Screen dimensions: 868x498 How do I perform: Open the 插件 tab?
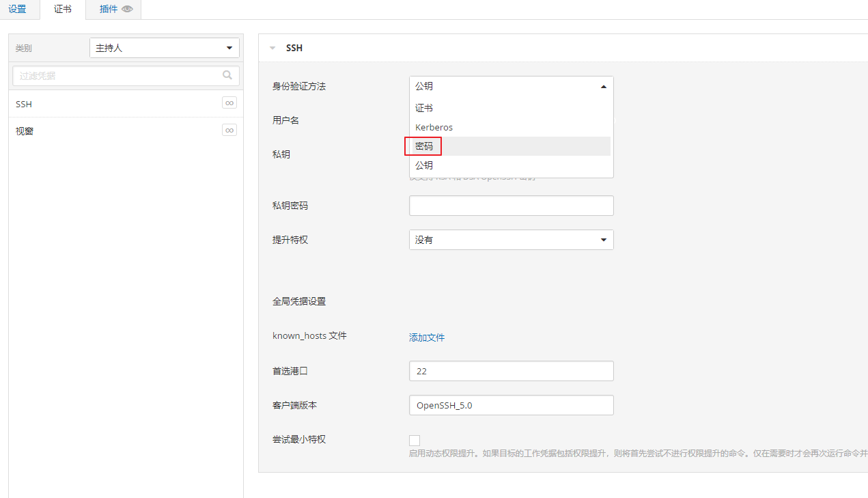[x=109, y=10]
